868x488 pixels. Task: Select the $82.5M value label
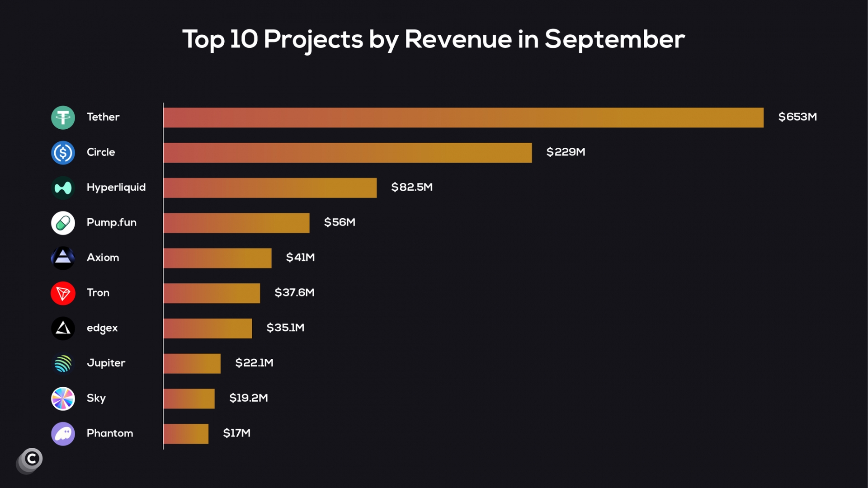411,187
